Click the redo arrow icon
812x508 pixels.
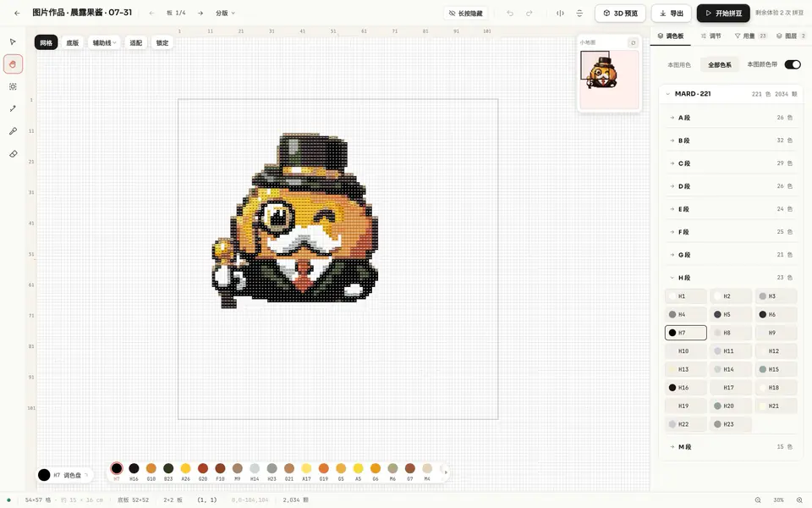click(x=529, y=13)
